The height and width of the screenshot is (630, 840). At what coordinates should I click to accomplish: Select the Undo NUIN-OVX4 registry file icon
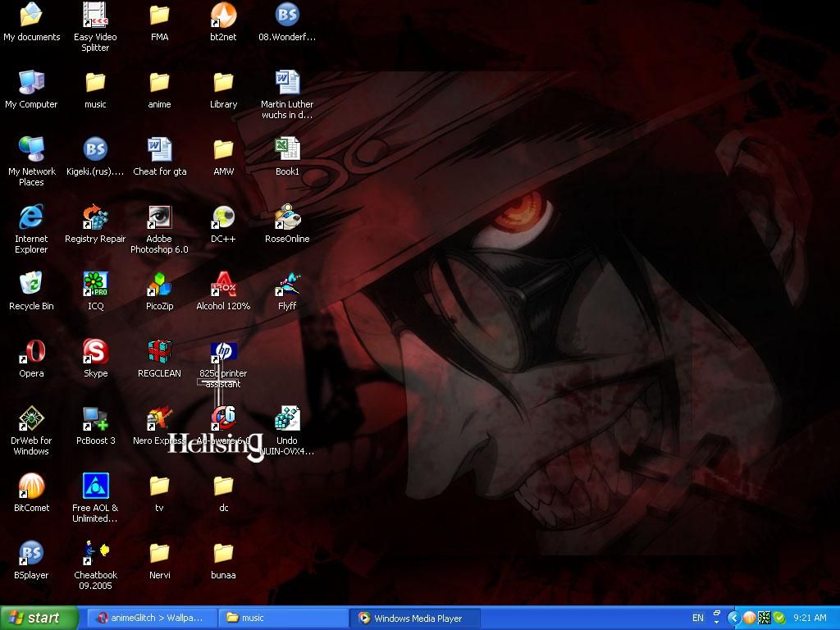(287, 418)
